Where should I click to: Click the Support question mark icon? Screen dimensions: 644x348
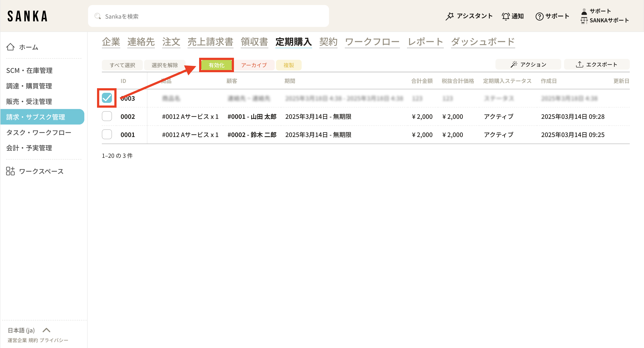pyautogui.click(x=539, y=16)
